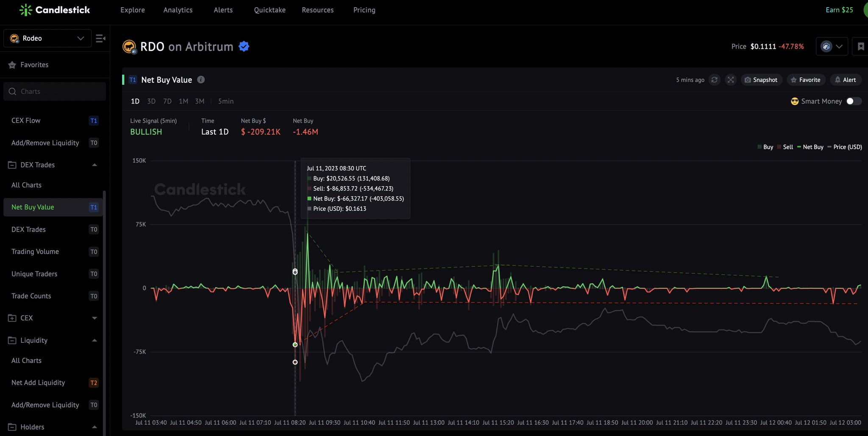
Task: Click the green Net Buy data point marker
Action: pos(295,345)
